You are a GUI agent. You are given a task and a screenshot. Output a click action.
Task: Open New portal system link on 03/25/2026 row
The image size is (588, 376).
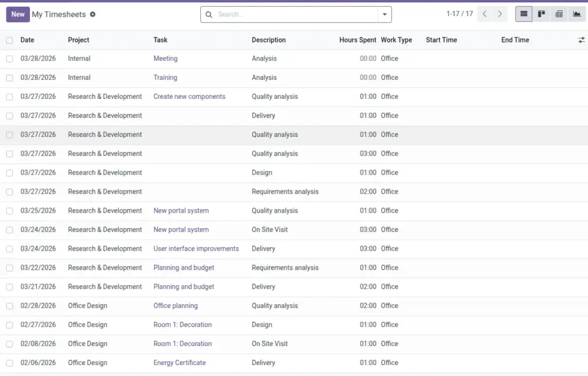(x=181, y=211)
